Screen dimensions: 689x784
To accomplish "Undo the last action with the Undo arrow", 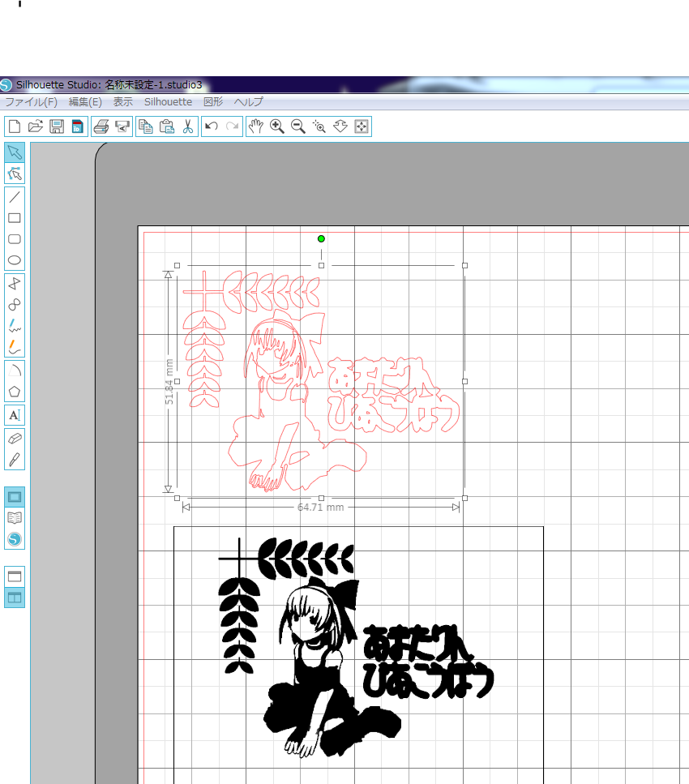I will click(212, 126).
